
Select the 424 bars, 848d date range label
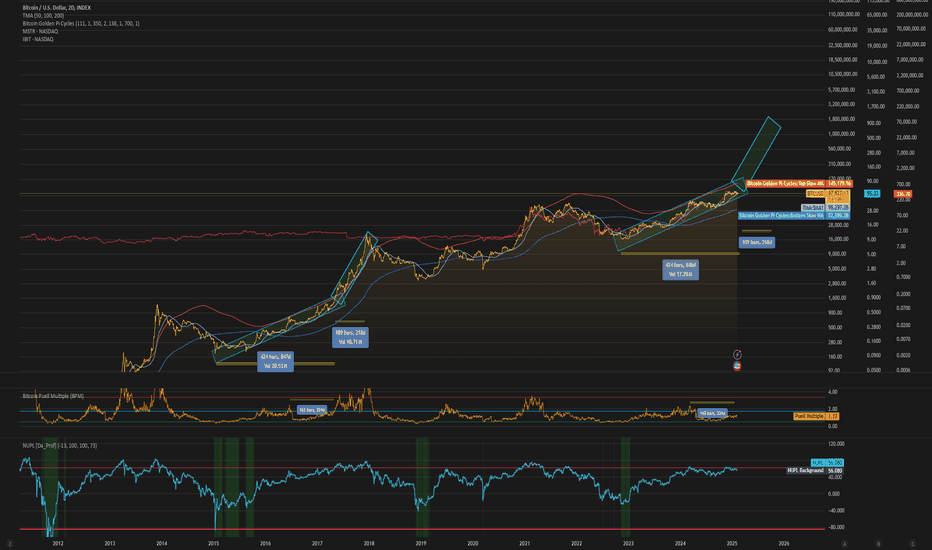click(681, 269)
